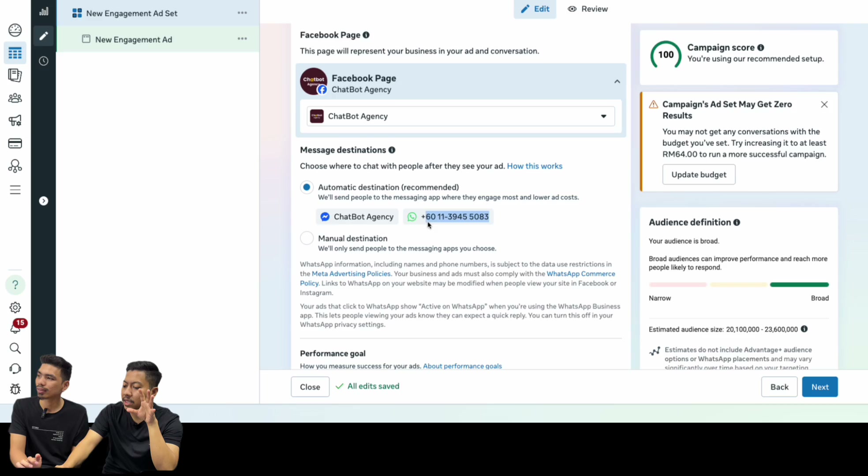Open New Engagement Ad Set options menu
The height and width of the screenshot is (476, 868).
click(x=242, y=13)
